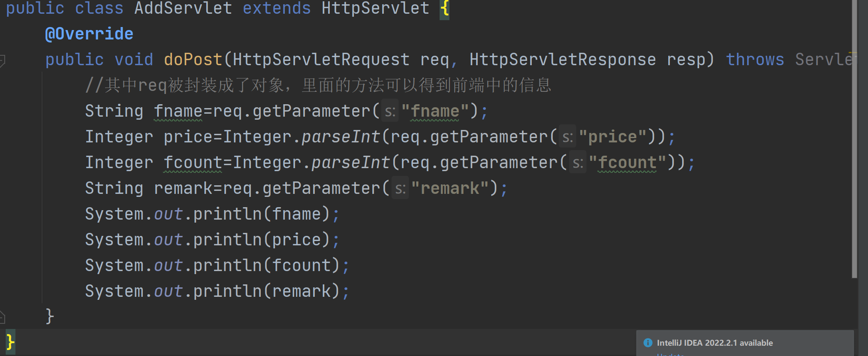
Task: Click the Update link in the notification
Action: pos(670,354)
